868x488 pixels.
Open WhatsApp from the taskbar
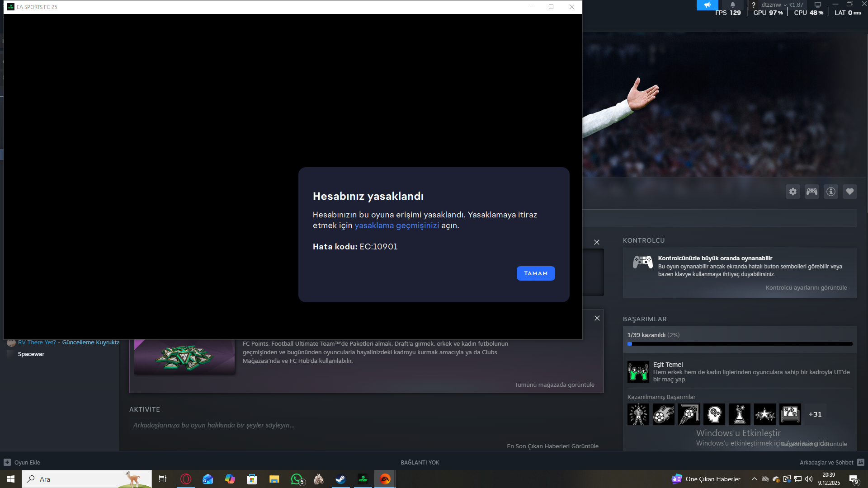(x=297, y=479)
